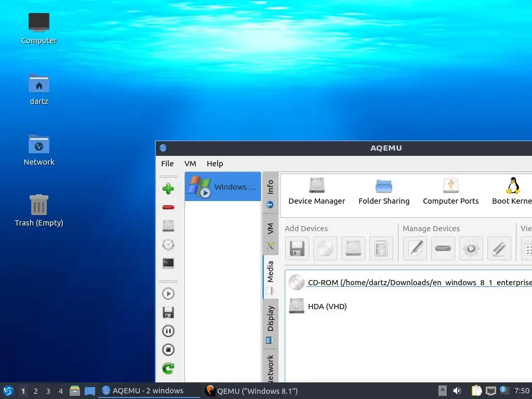Open the file manager from the taskbar
Image resolution: width=532 pixels, height=399 pixels.
click(75, 391)
